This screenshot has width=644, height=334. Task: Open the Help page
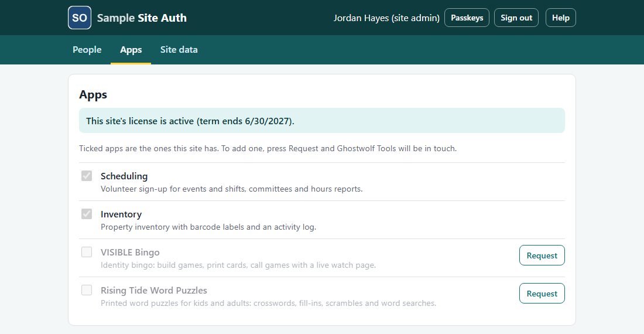(x=561, y=18)
